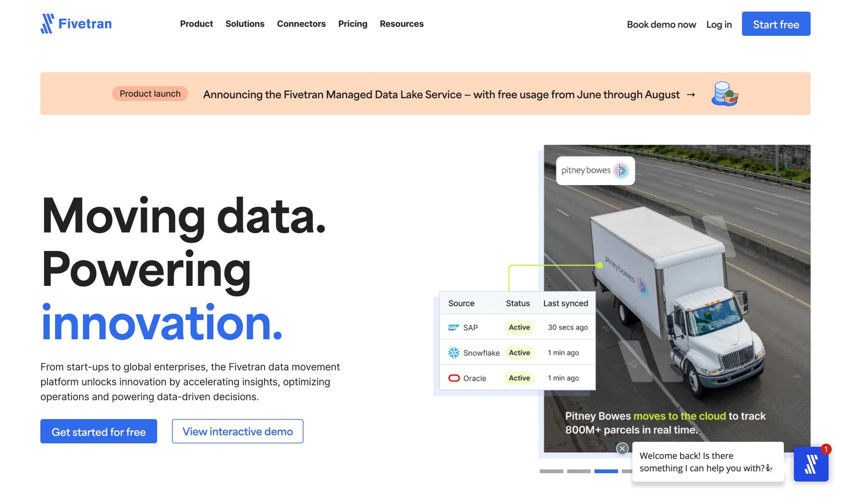This screenshot has width=851, height=504.
Task: Select the active third carousel indicator
Action: click(x=606, y=471)
